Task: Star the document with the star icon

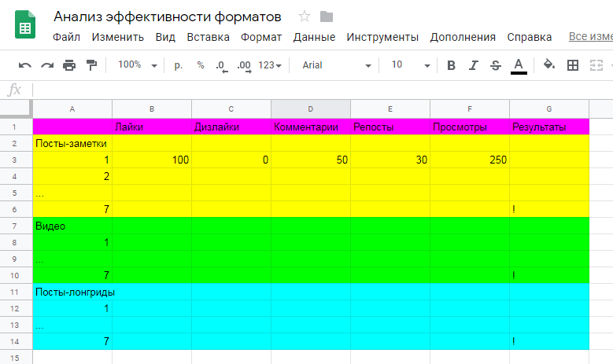Action: pos(305,17)
